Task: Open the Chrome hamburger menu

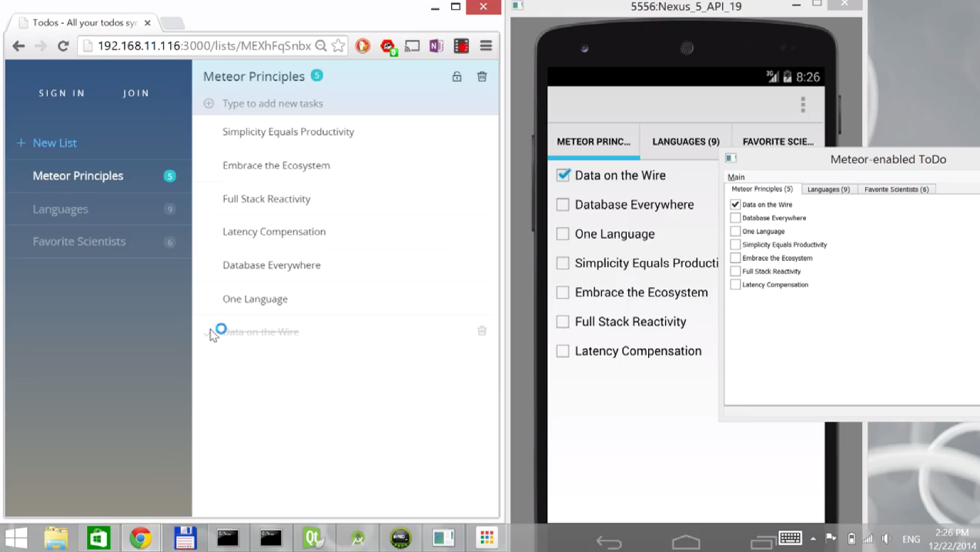Action: click(x=486, y=46)
